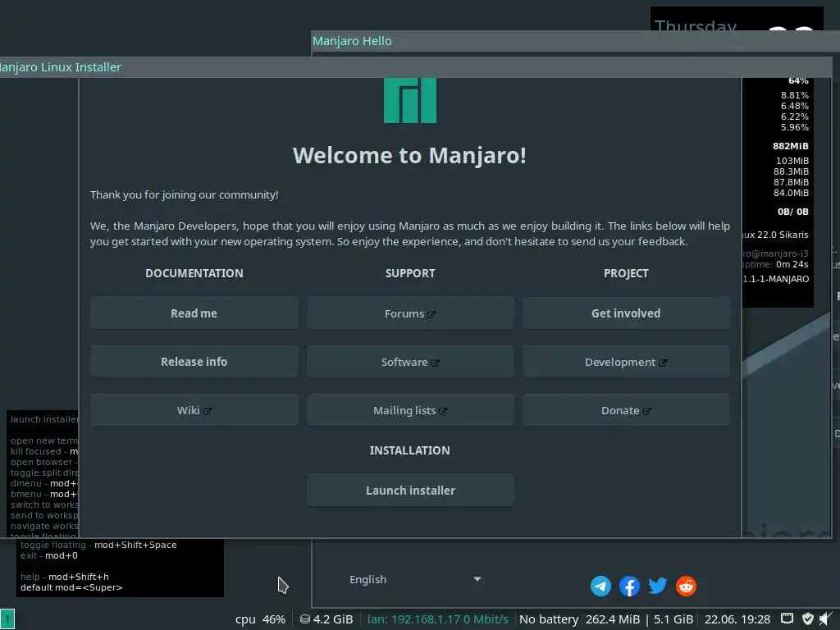The height and width of the screenshot is (630, 840).
Task: Open the Read me documentation
Action: tap(194, 313)
